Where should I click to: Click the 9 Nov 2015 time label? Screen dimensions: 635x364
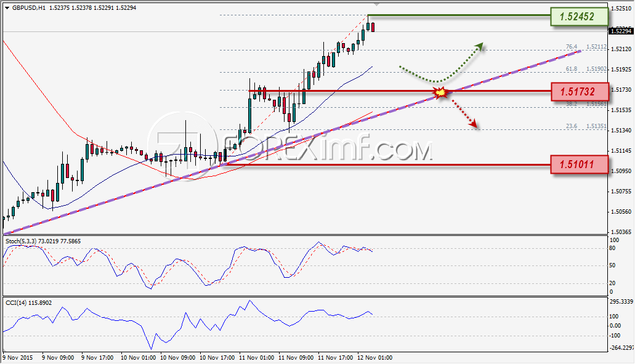[17, 358]
